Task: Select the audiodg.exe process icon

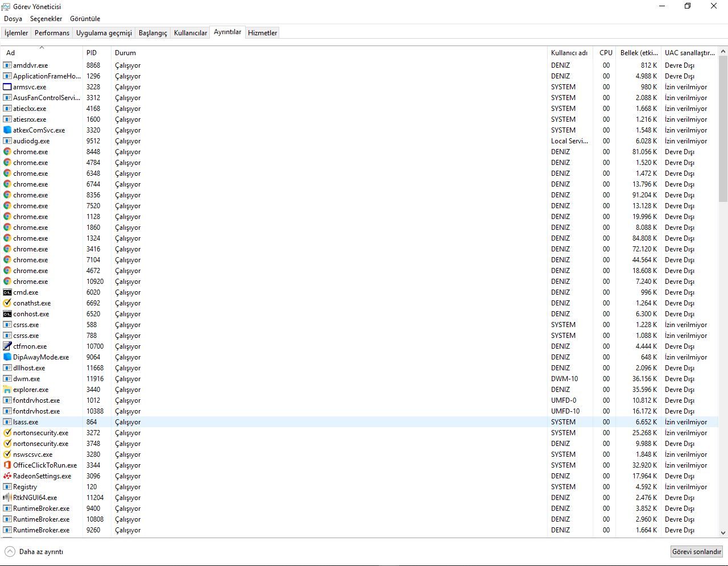Action: [7, 141]
